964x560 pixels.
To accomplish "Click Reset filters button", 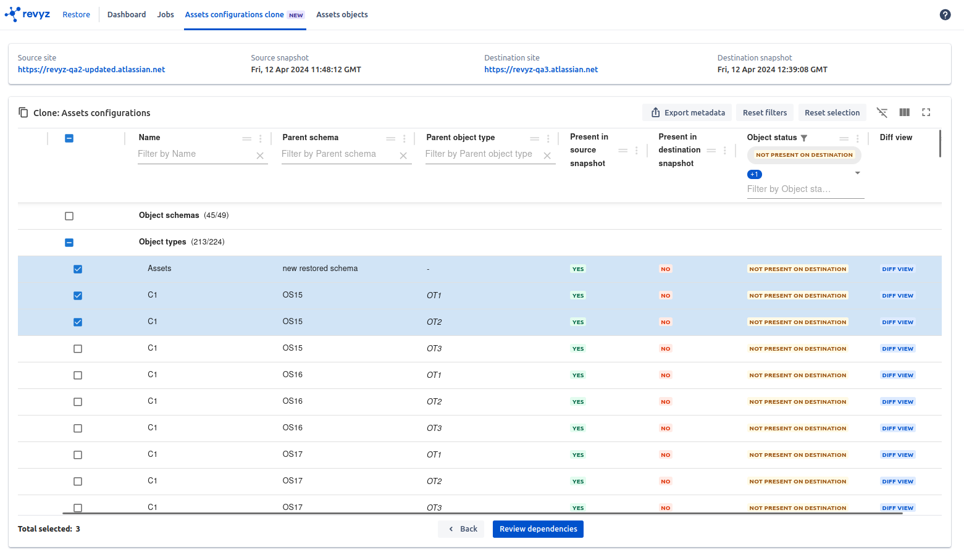I will pyautogui.click(x=765, y=112).
